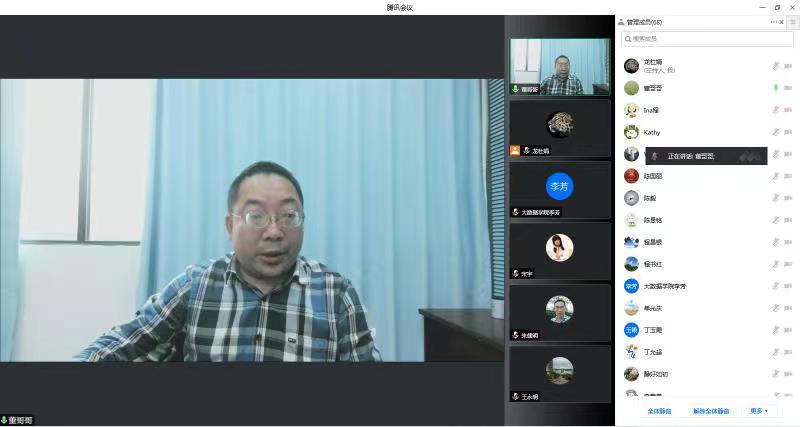Select the speaker's video thumbnail at top of strip

(559, 67)
